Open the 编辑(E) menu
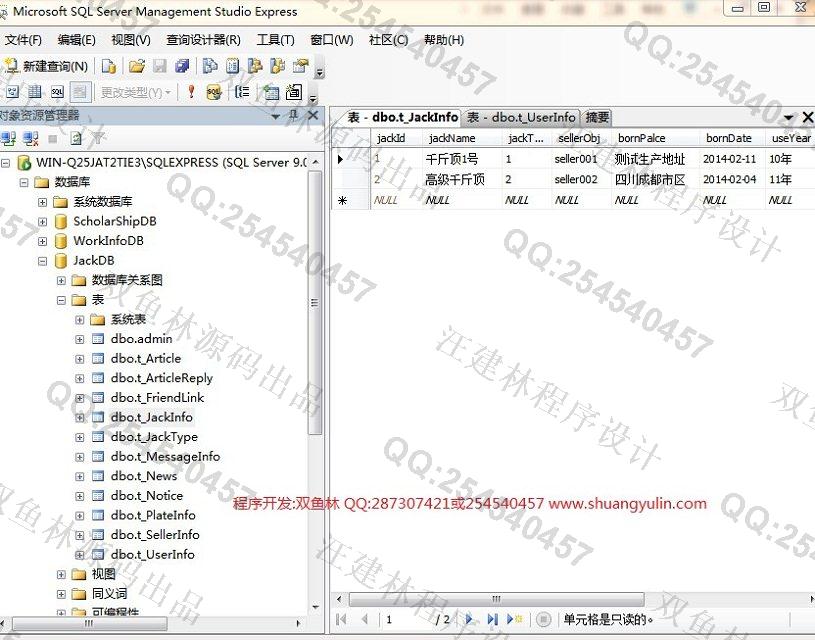 [x=76, y=40]
